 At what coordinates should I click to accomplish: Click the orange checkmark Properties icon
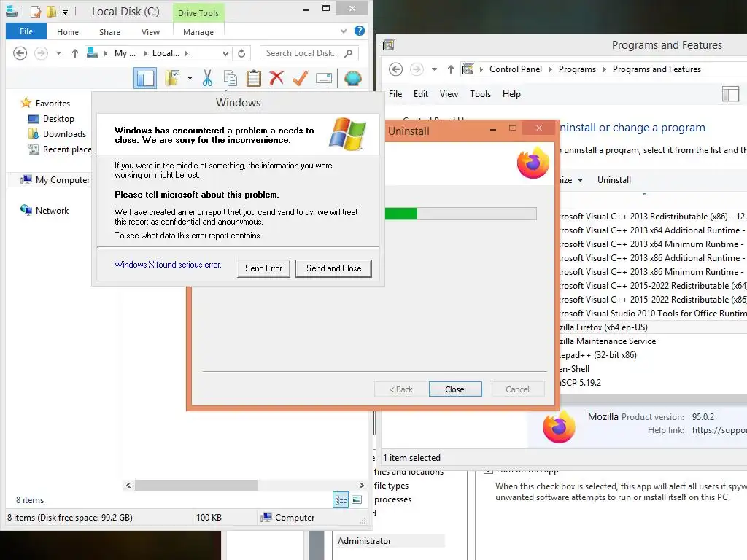pyautogui.click(x=300, y=78)
